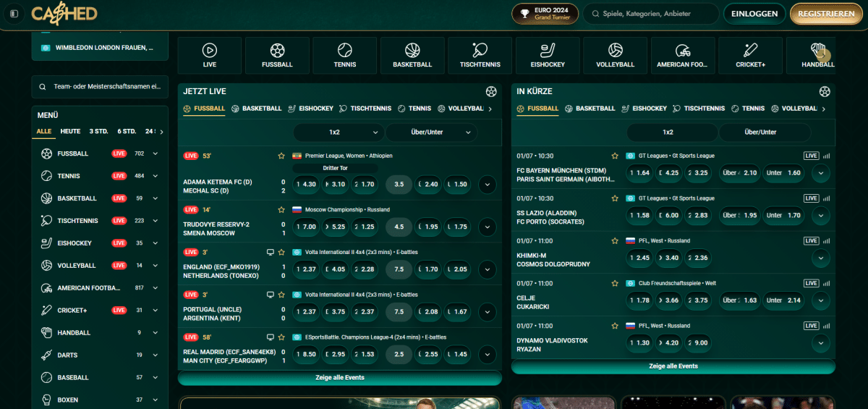Select the 3 Std. time filter tab
This screenshot has width=868, height=409.
click(x=98, y=132)
